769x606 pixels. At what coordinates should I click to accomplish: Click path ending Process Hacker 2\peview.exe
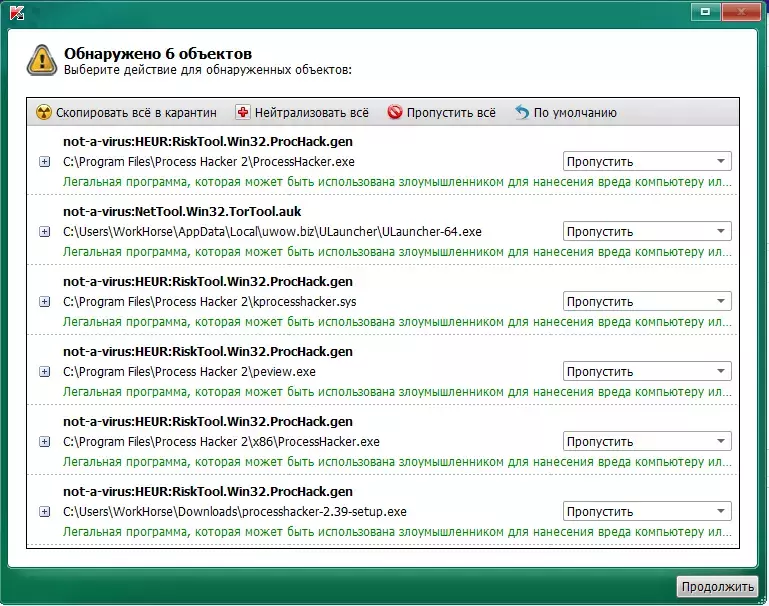pos(189,372)
